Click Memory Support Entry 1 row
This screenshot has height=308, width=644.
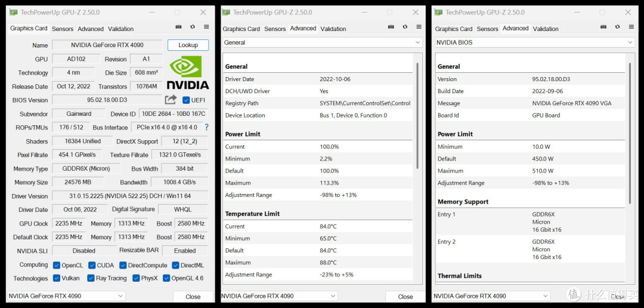click(530, 222)
